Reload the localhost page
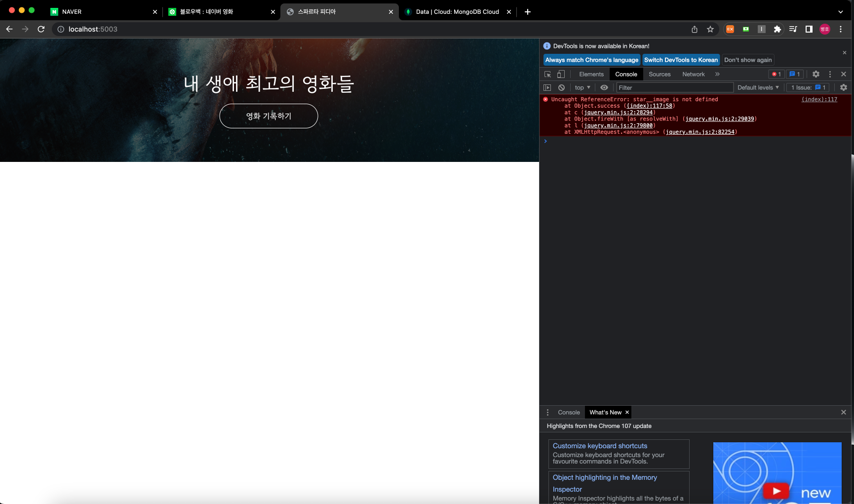The image size is (854, 504). tap(41, 29)
